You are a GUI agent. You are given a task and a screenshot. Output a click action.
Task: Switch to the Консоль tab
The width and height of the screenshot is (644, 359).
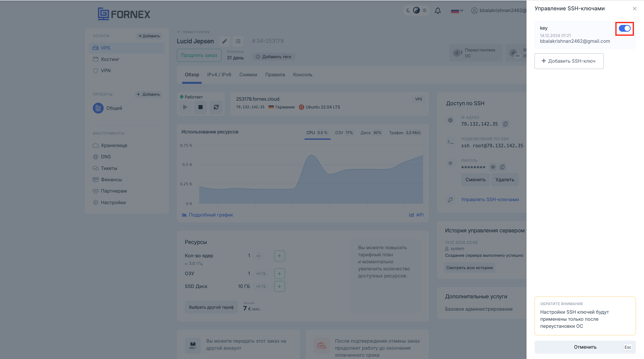[x=303, y=75]
